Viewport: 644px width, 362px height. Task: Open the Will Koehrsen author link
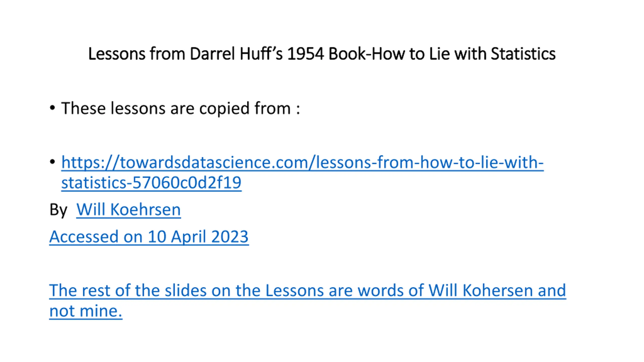(x=129, y=209)
